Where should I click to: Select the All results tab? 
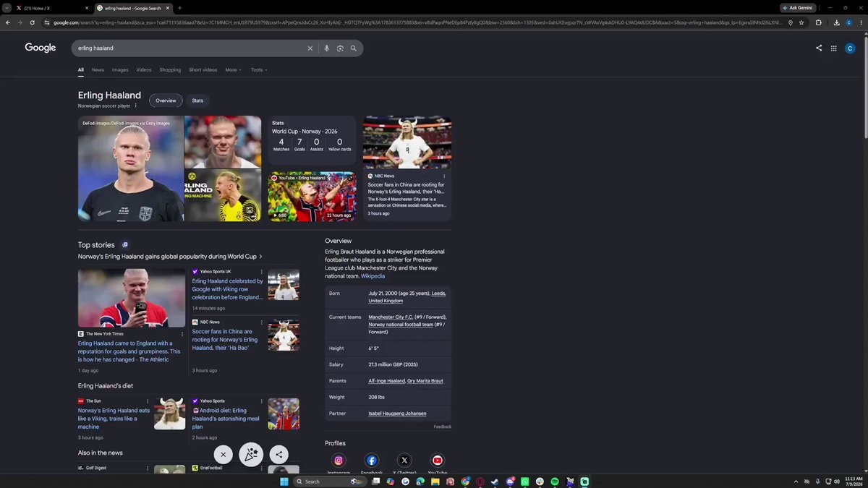tap(81, 70)
